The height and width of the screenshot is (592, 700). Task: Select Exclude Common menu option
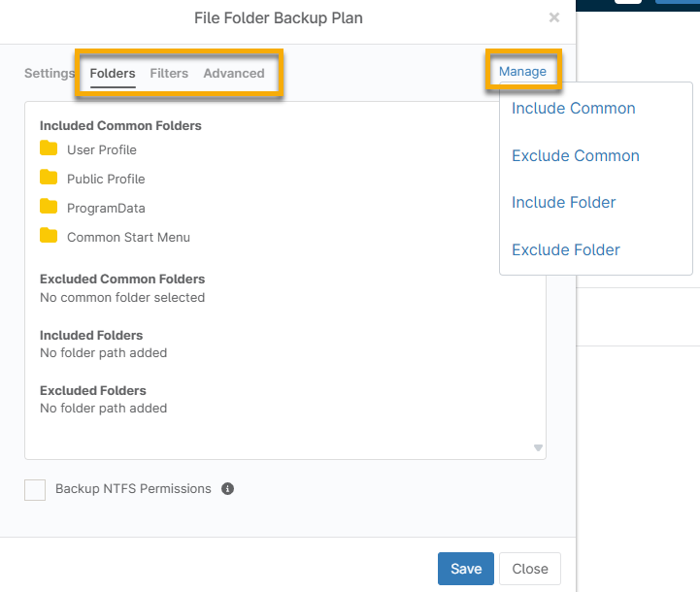(576, 155)
